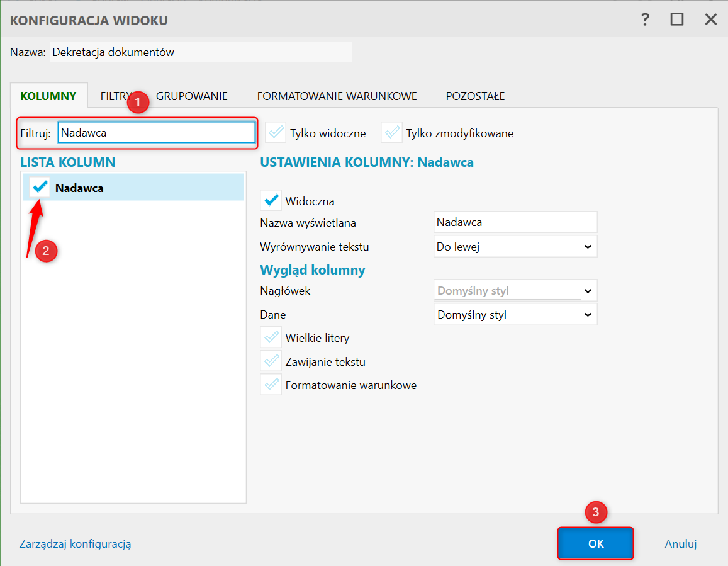Go to the Pozostałe tab
Image resolution: width=728 pixels, height=566 pixels.
click(x=475, y=96)
